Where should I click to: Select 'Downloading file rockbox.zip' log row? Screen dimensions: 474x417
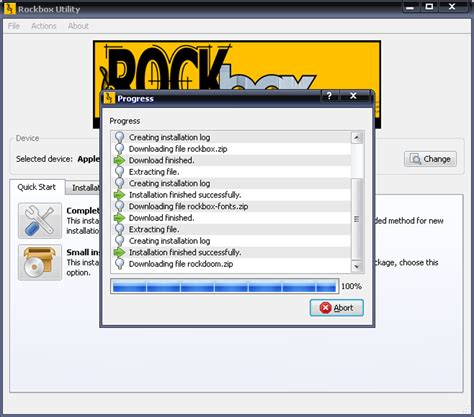coord(231,149)
